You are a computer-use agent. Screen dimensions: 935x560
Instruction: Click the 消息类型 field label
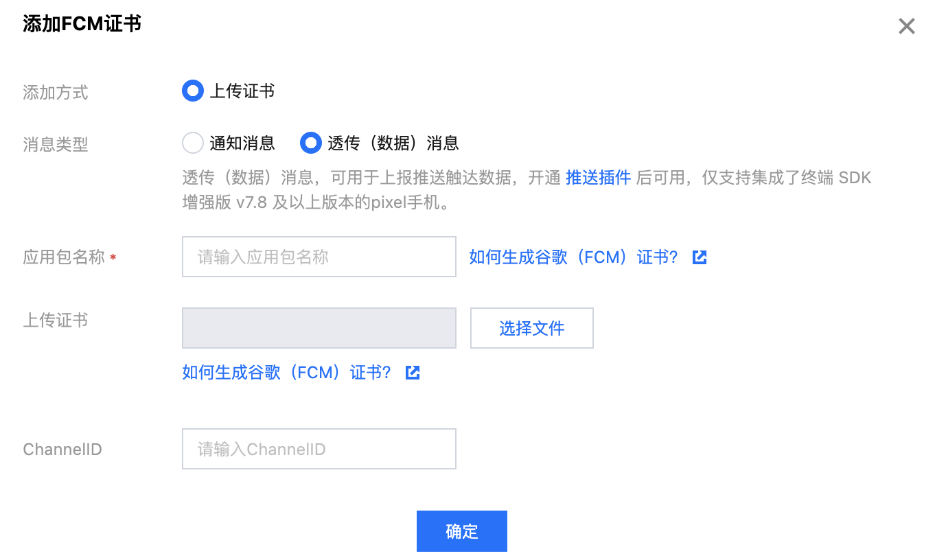coord(56,145)
